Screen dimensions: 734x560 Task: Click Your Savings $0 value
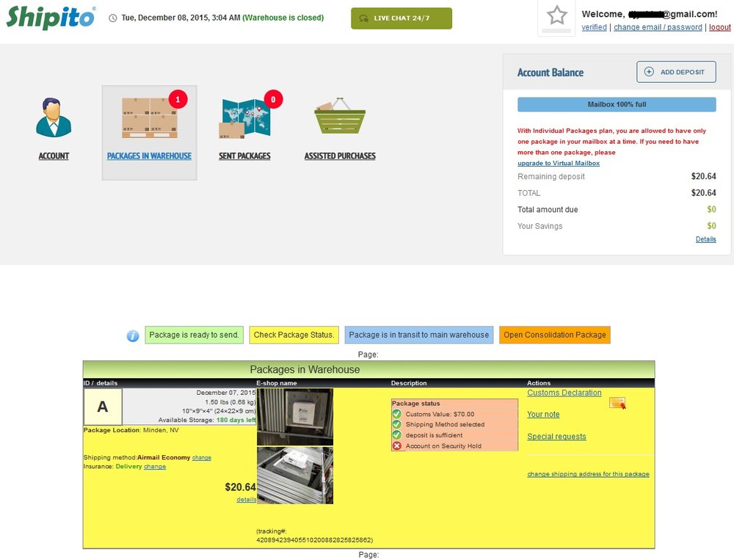711,226
